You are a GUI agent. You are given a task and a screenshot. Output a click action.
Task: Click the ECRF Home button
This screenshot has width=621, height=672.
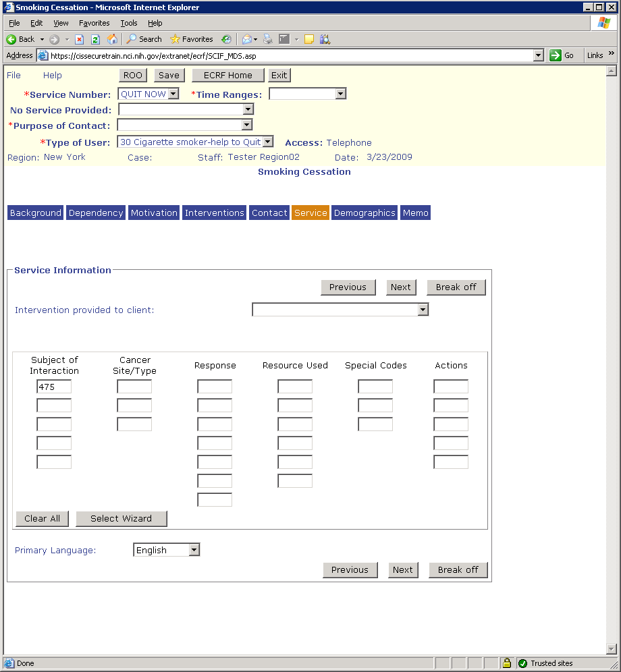point(228,75)
